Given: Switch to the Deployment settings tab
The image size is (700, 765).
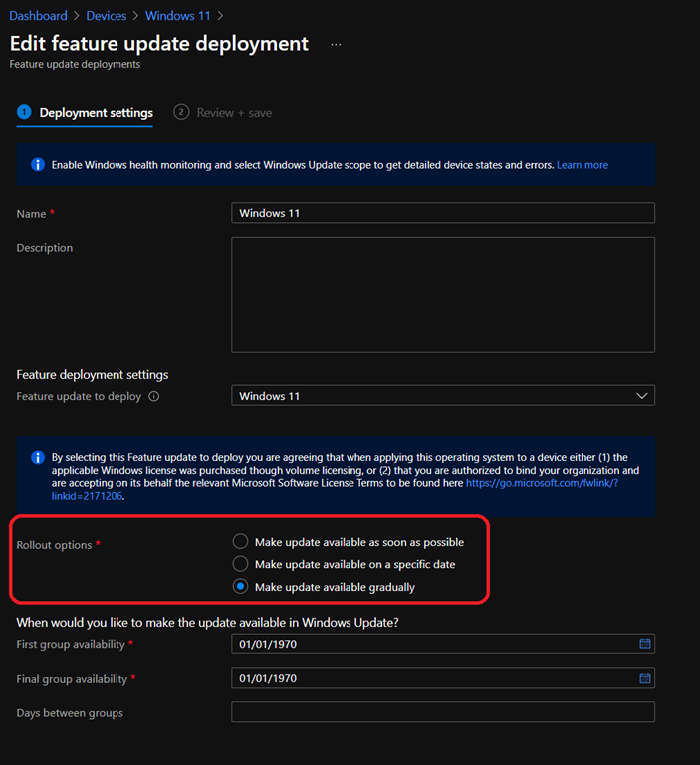Looking at the screenshot, I should 96,113.
